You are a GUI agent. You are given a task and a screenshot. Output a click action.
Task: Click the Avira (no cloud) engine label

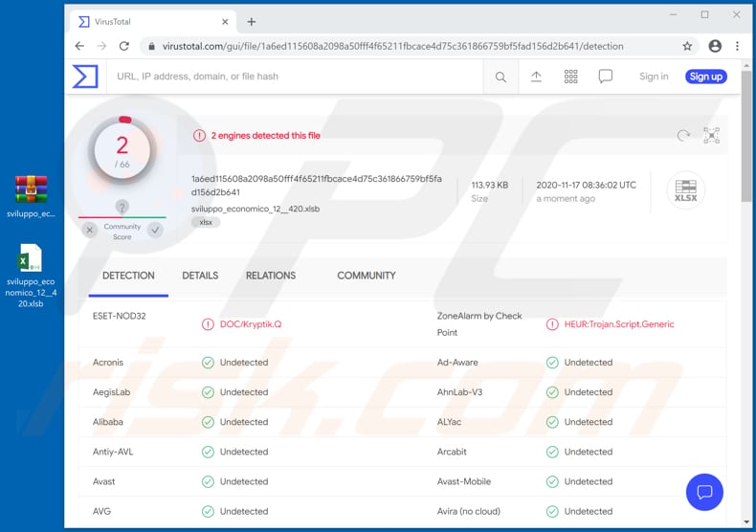point(469,511)
